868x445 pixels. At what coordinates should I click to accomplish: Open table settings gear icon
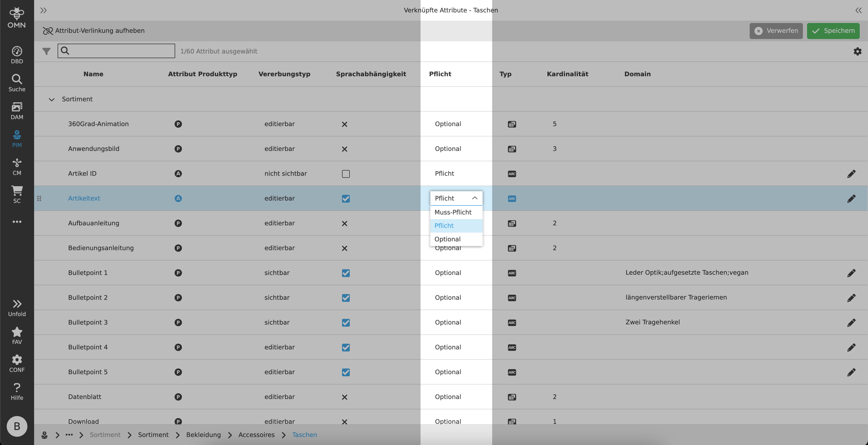857,51
